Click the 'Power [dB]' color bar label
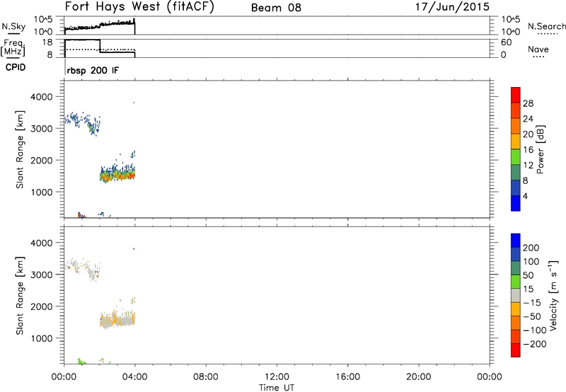 [x=540, y=149]
